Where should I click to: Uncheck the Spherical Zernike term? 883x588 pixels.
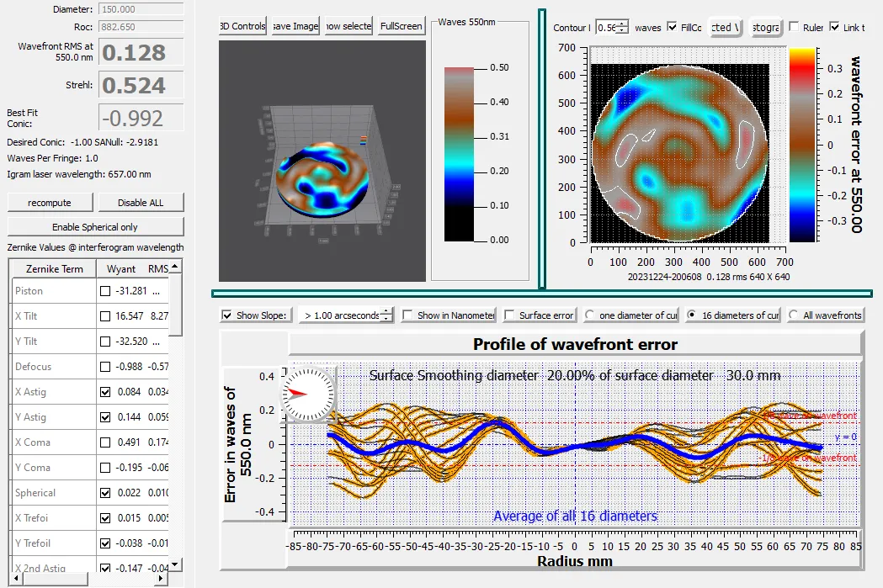[x=104, y=493]
